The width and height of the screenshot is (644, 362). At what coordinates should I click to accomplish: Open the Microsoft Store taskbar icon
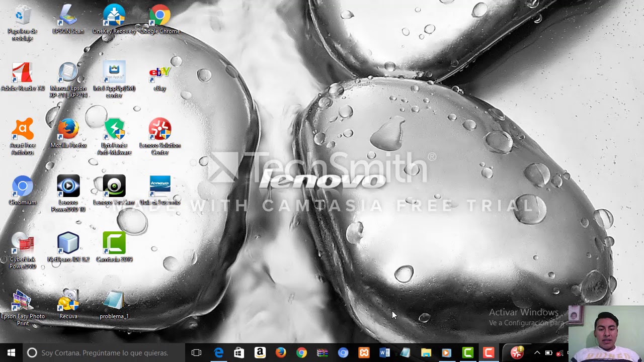(x=239, y=352)
